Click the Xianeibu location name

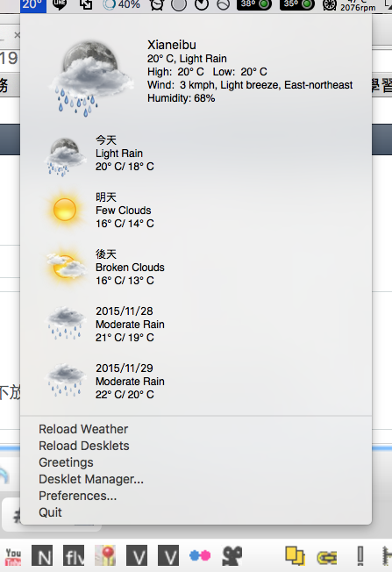tap(172, 45)
